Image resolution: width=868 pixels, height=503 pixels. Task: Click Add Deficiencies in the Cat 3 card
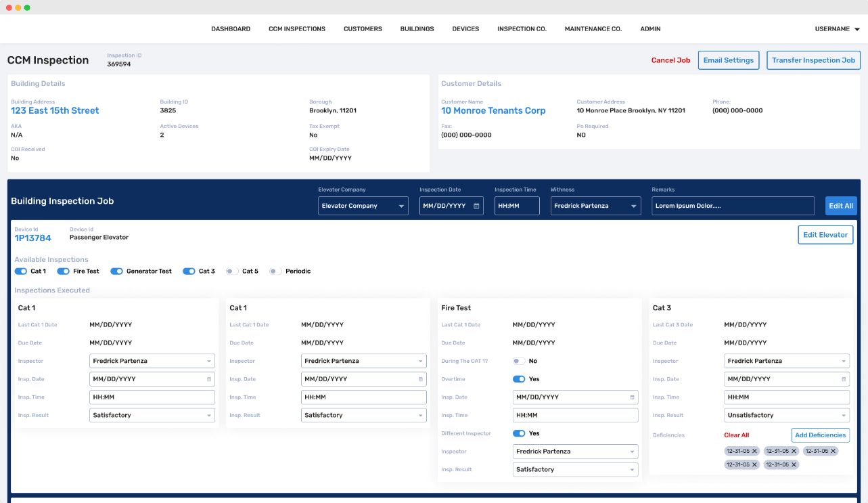(x=821, y=435)
